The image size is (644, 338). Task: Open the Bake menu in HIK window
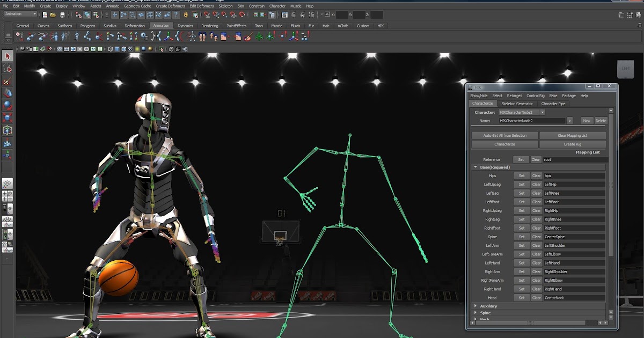click(553, 95)
